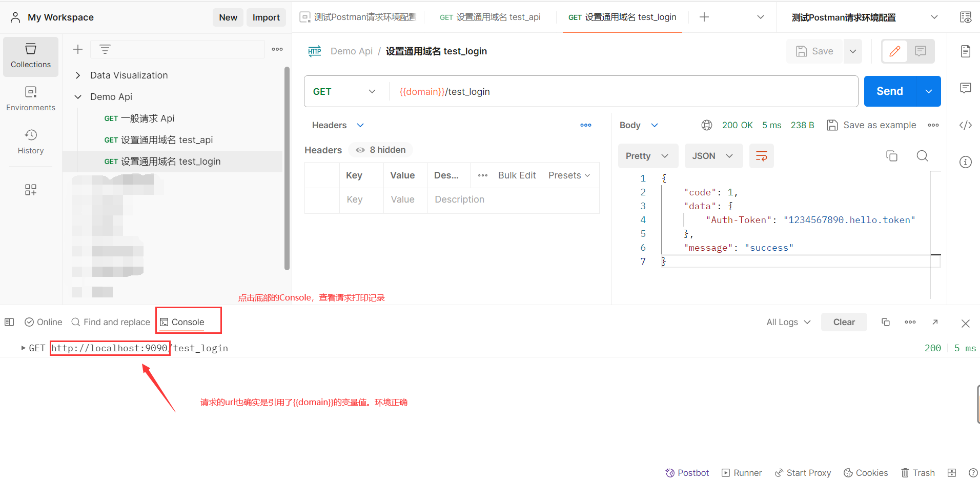This screenshot has width=980, height=481.
Task: Open the Environments sidebar panel
Action: (31, 99)
